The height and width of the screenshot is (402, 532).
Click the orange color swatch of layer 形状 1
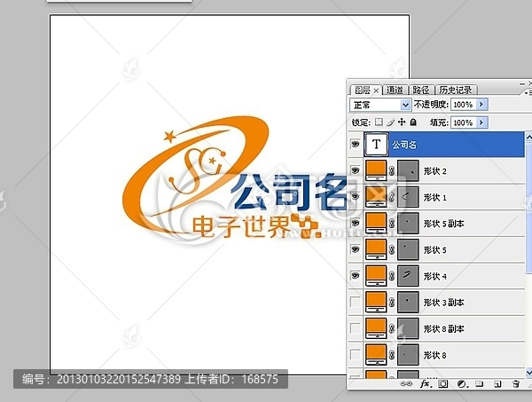tap(376, 197)
